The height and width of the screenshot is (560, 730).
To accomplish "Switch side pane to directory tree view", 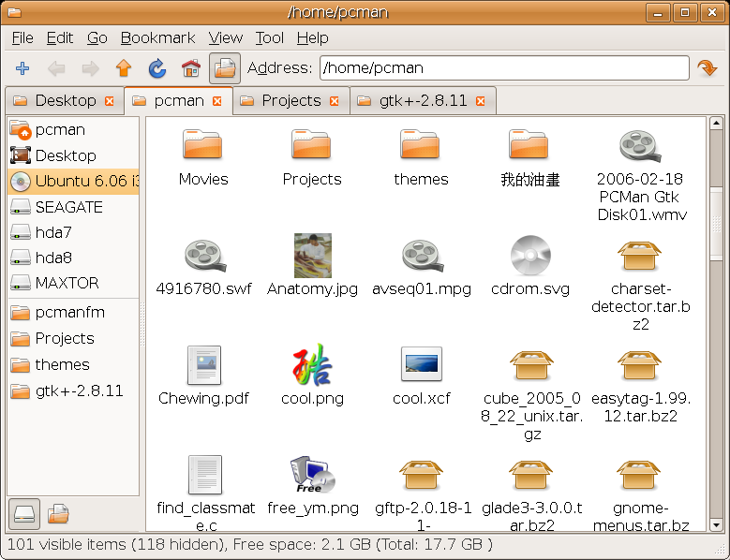I will (58, 513).
